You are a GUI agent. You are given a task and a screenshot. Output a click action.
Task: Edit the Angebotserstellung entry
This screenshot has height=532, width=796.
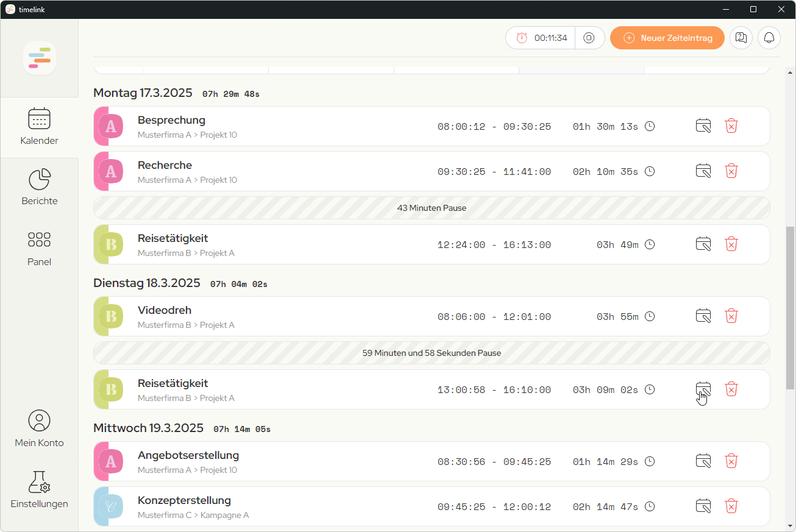tap(703, 461)
